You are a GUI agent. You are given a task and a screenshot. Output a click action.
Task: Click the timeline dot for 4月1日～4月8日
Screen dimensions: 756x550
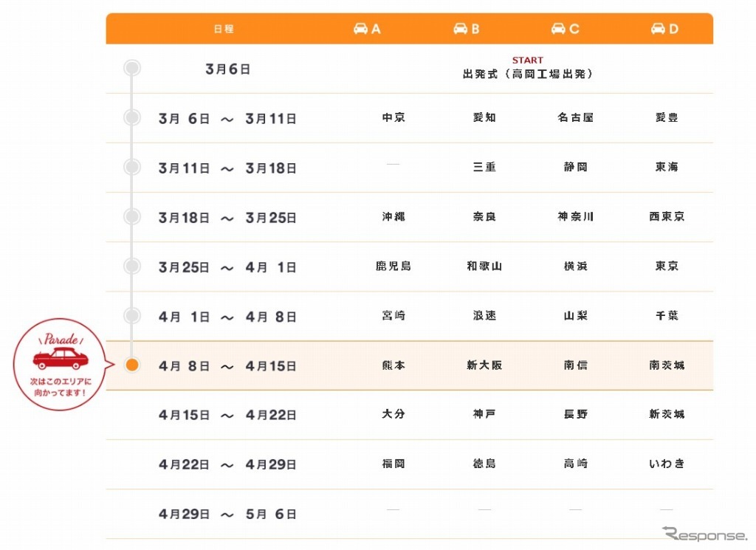point(132,316)
